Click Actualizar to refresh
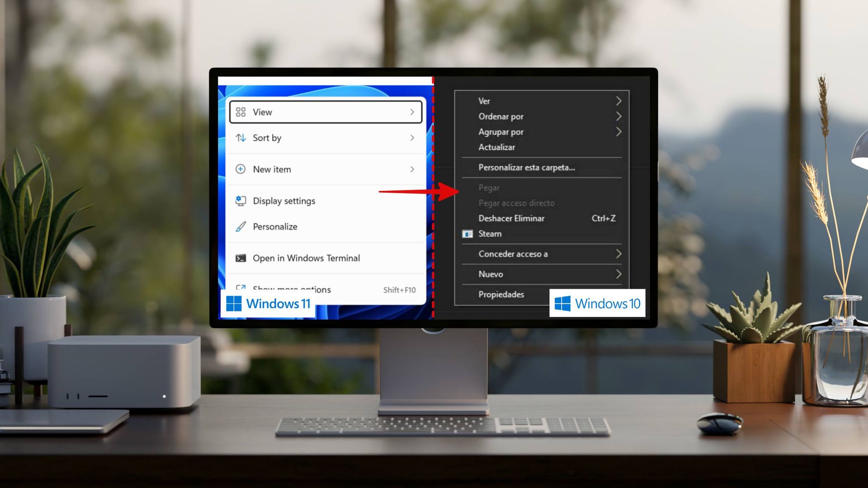 (497, 147)
